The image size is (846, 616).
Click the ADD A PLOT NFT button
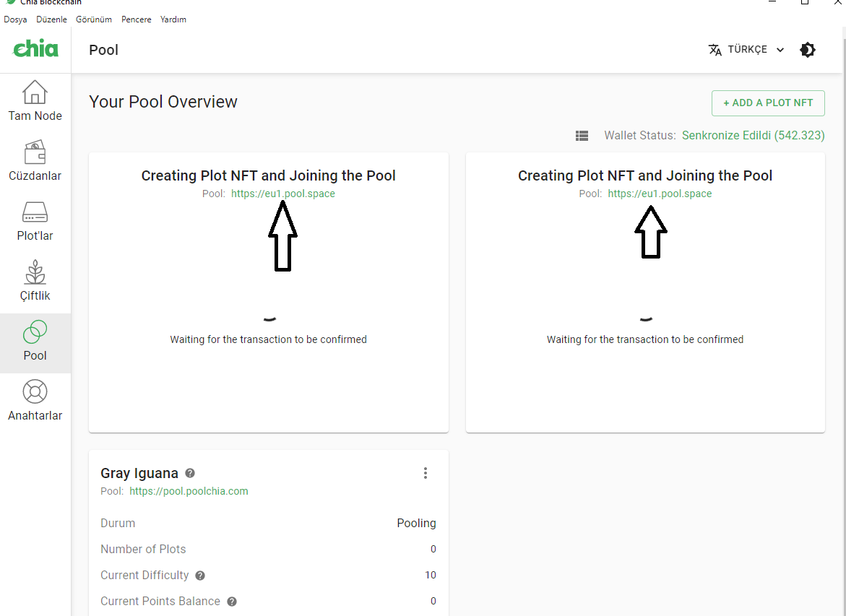coord(768,103)
